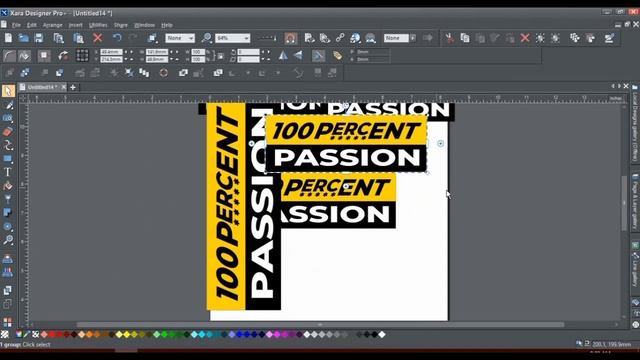The image size is (640, 360).
Task: Undo the last action
Action: click(117, 38)
